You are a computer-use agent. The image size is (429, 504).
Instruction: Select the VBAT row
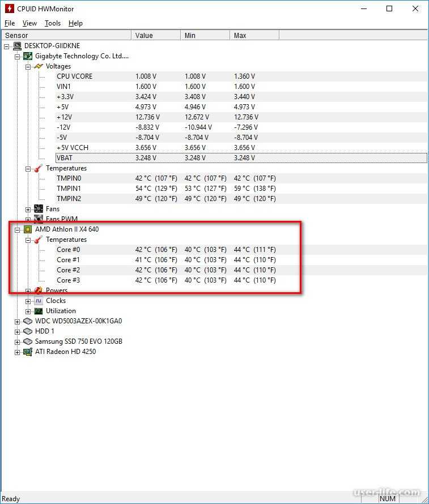point(241,158)
